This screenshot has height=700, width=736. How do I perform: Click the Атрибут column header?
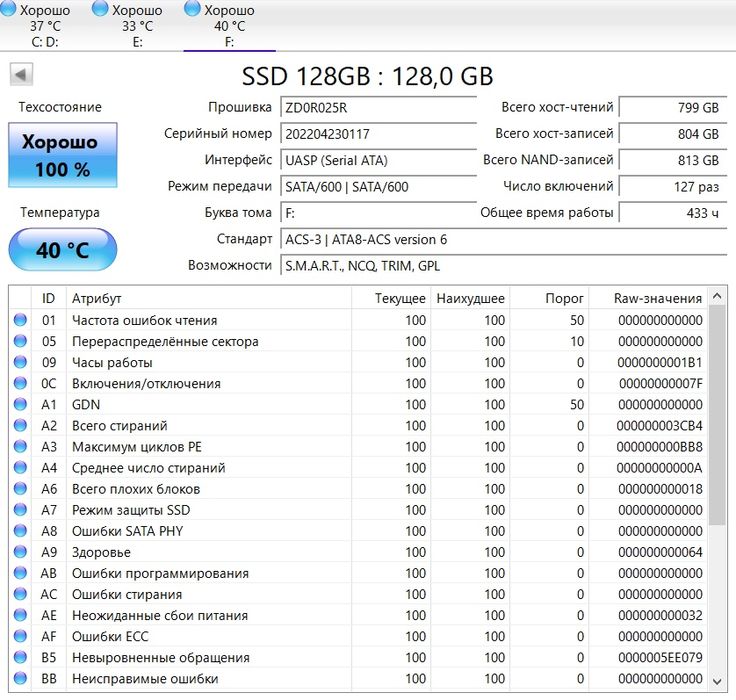point(209,298)
